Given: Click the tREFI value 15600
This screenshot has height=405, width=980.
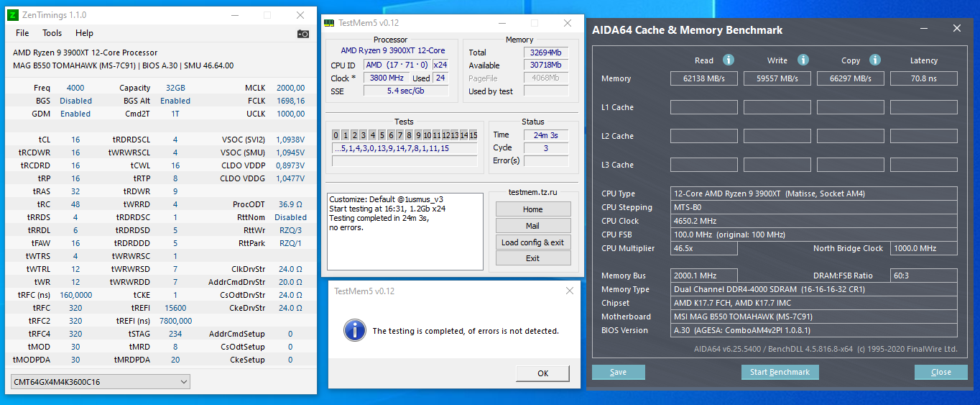Looking at the screenshot, I should coord(175,308).
